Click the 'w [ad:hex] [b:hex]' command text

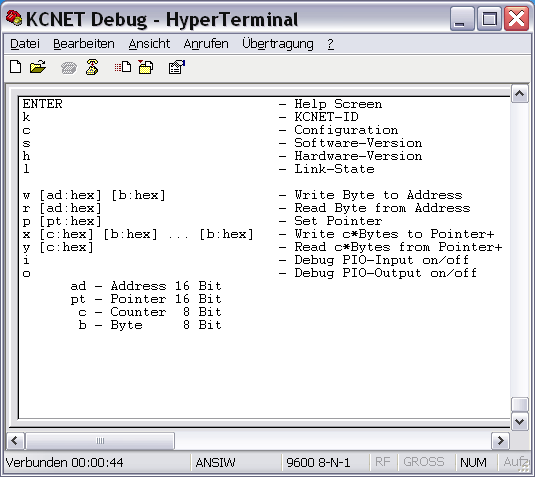95,195
